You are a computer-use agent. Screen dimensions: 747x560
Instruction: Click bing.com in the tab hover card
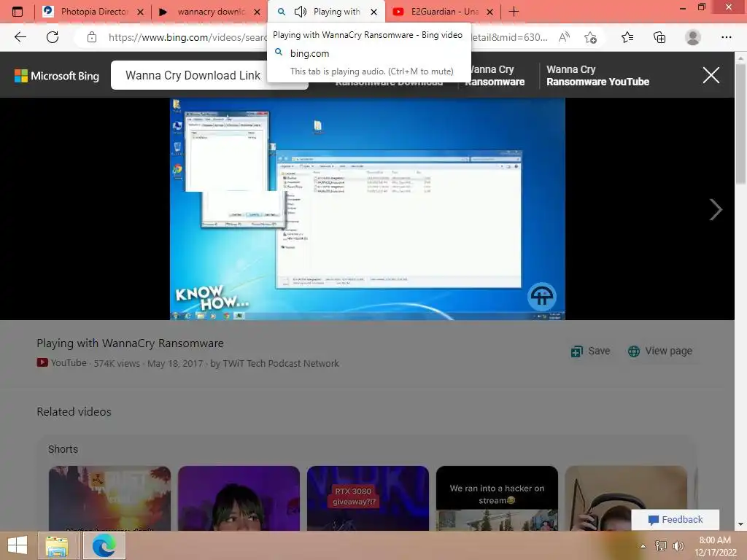coord(309,53)
